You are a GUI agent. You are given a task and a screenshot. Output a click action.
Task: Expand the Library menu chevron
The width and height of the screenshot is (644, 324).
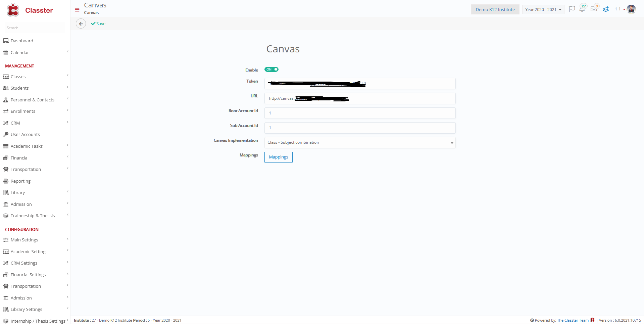pyautogui.click(x=67, y=192)
